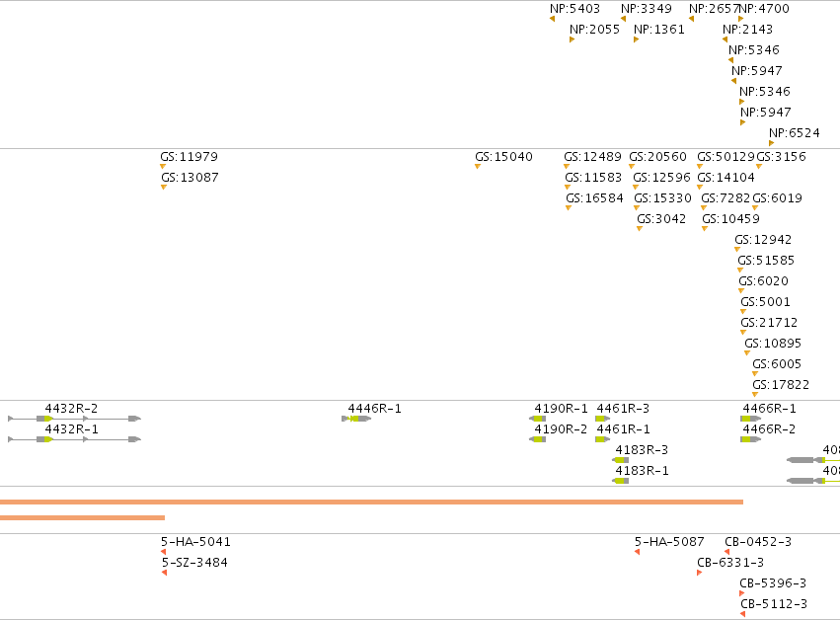840x620 pixels.
Task: Click the 4446R-1 gene glyph
Action: (356, 419)
